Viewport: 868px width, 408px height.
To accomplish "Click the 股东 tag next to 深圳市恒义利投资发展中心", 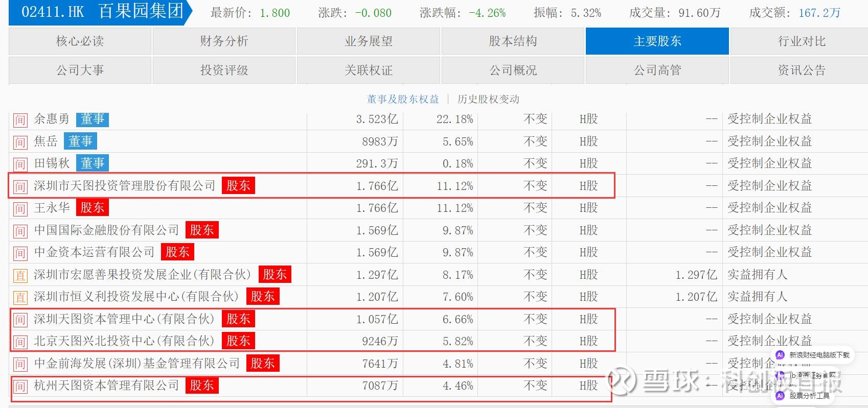I will [x=263, y=297].
